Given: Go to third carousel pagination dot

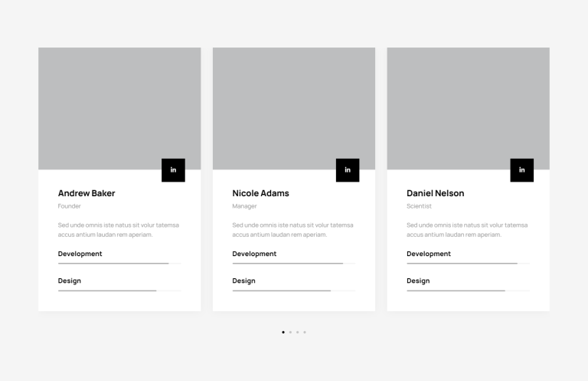Looking at the screenshot, I should (297, 332).
